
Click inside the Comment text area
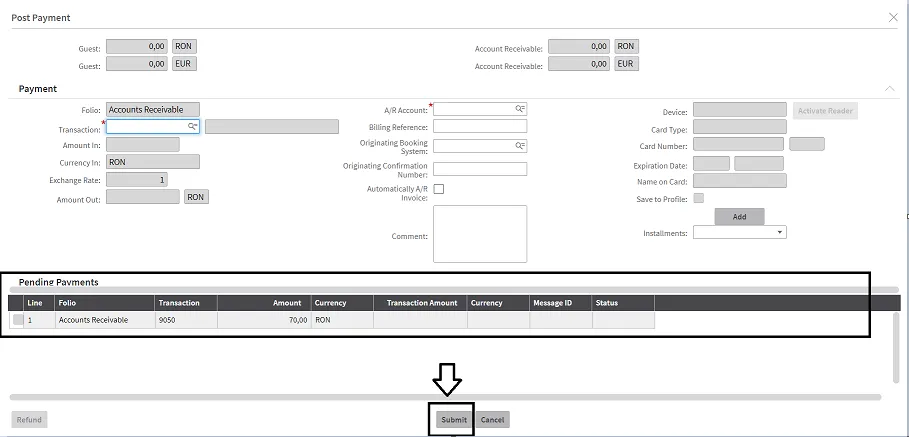coord(480,234)
